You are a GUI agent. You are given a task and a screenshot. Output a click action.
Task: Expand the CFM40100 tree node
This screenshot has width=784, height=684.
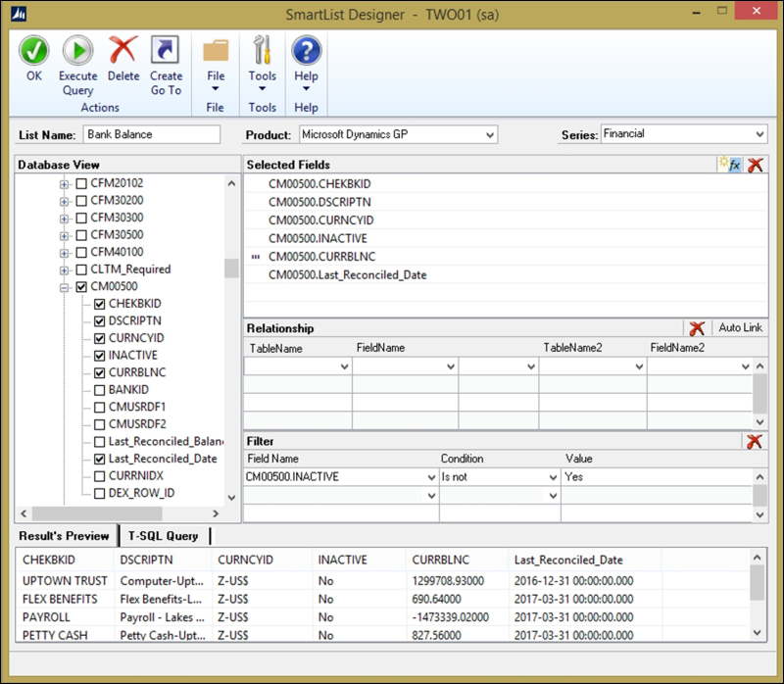(x=64, y=253)
